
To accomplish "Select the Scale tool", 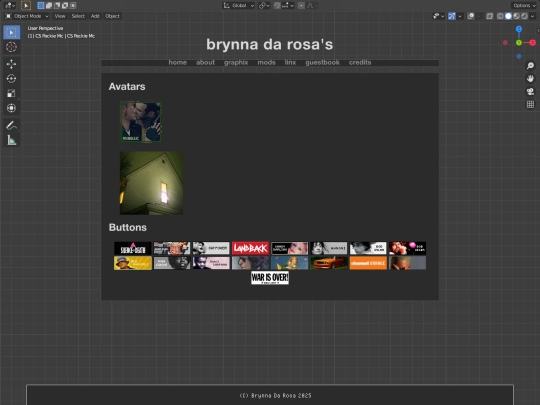I will [x=11, y=93].
